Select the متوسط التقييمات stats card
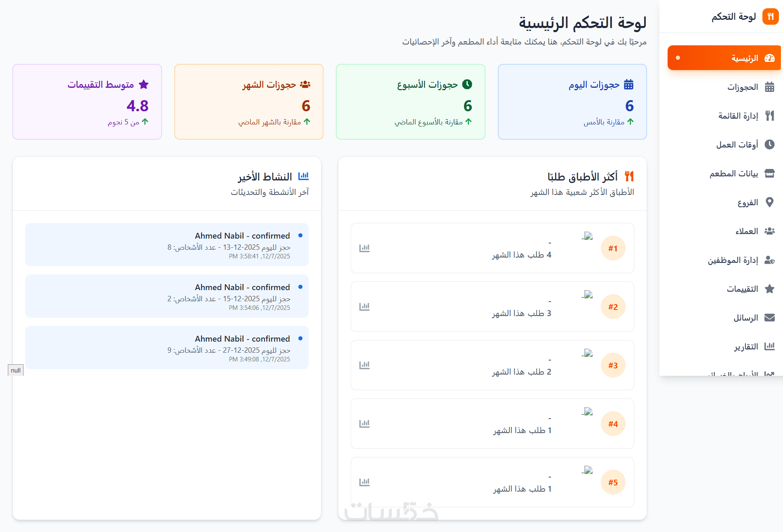 click(x=87, y=102)
